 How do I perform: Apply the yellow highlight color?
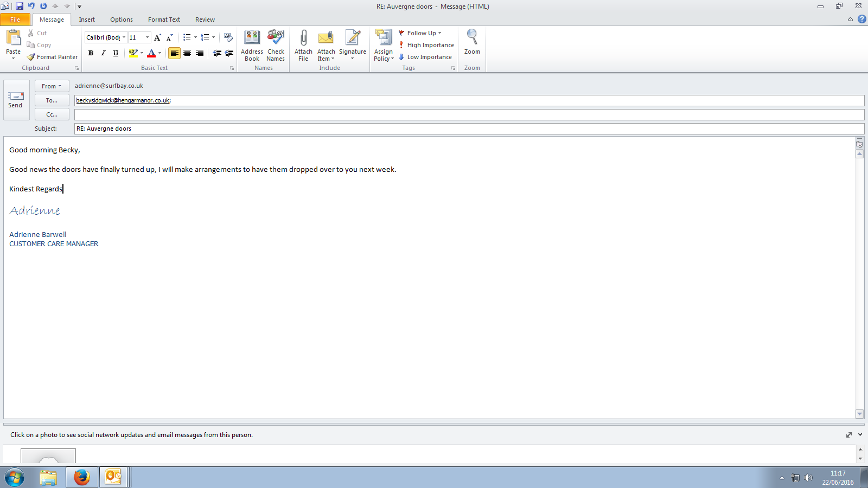coord(133,53)
